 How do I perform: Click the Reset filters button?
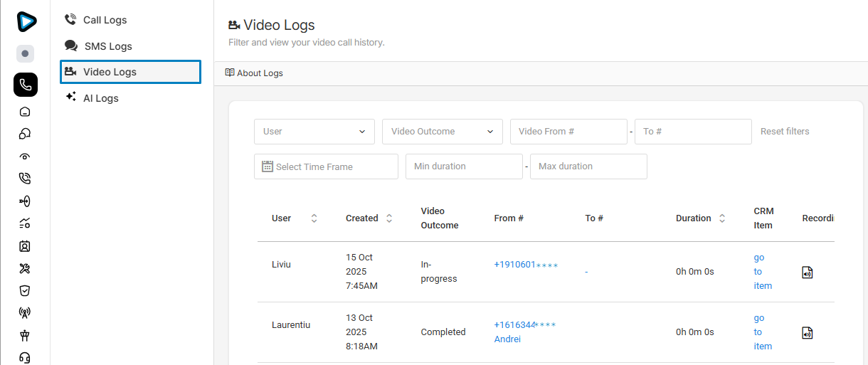tap(785, 132)
